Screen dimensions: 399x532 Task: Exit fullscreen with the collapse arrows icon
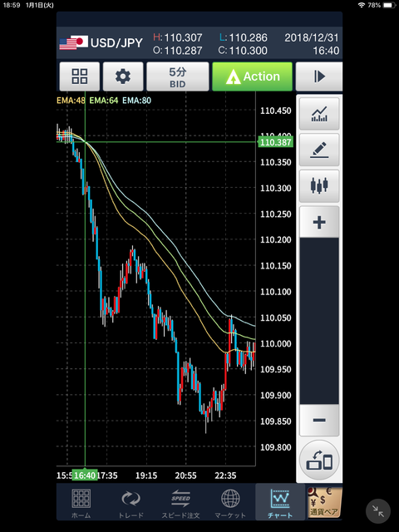coord(378,511)
